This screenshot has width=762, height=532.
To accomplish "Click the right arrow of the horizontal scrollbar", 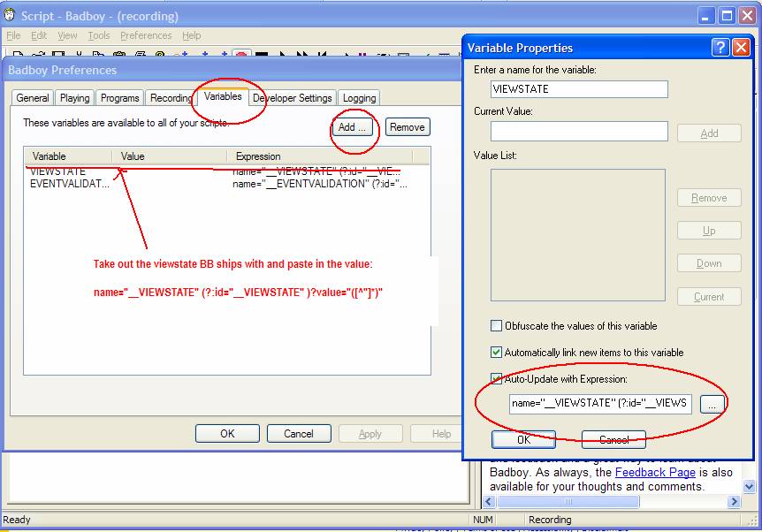I will point(734,502).
